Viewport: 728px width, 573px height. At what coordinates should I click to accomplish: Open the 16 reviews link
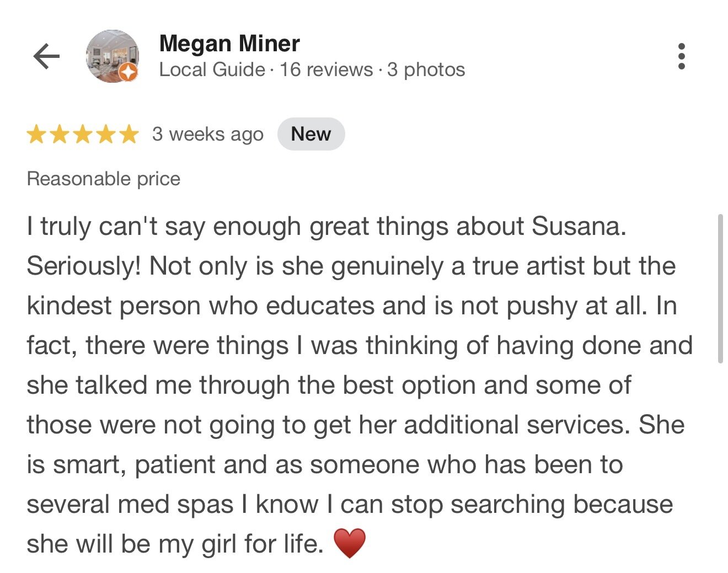326,70
